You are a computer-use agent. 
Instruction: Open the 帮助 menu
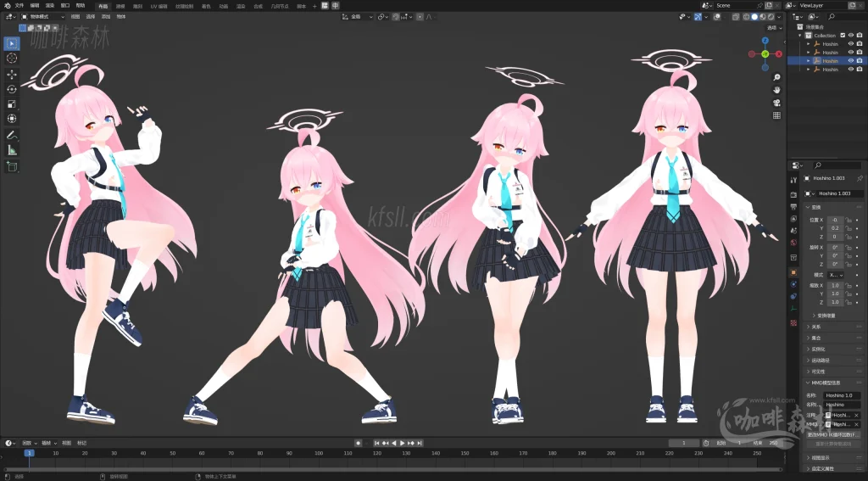click(81, 6)
